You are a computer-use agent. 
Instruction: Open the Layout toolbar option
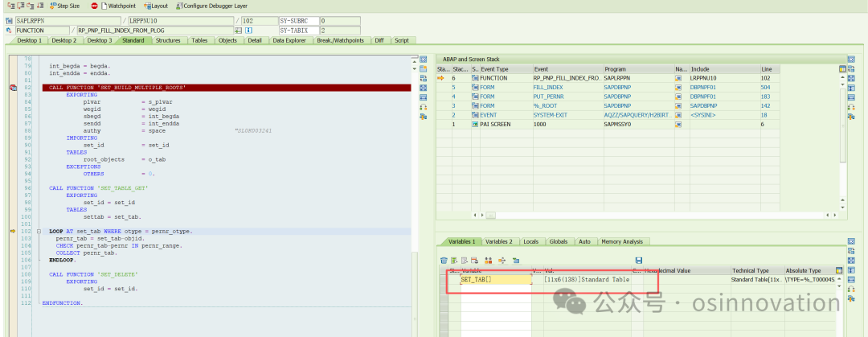click(x=156, y=6)
